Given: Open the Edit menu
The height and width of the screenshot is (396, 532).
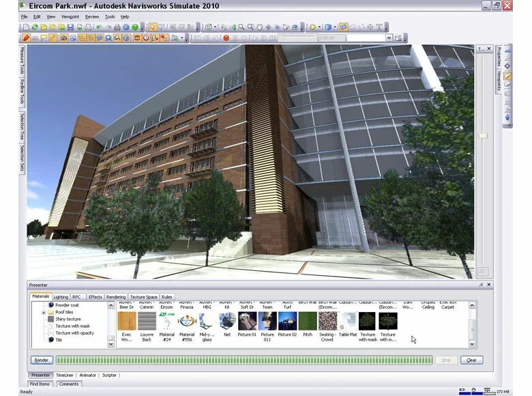Looking at the screenshot, I should pyautogui.click(x=37, y=16).
